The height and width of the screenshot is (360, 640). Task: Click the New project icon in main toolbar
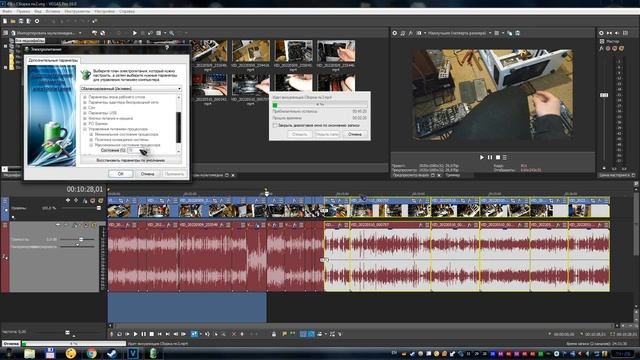(5, 21)
